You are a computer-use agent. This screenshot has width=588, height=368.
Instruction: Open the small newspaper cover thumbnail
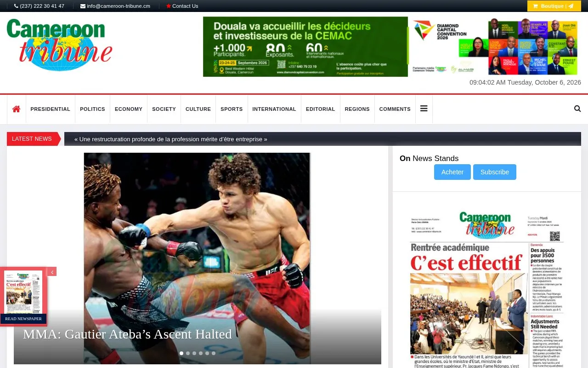(23, 292)
